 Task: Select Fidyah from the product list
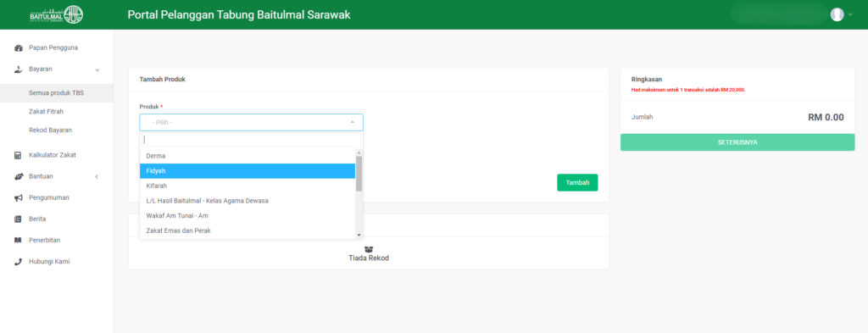click(x=248, y=171)
